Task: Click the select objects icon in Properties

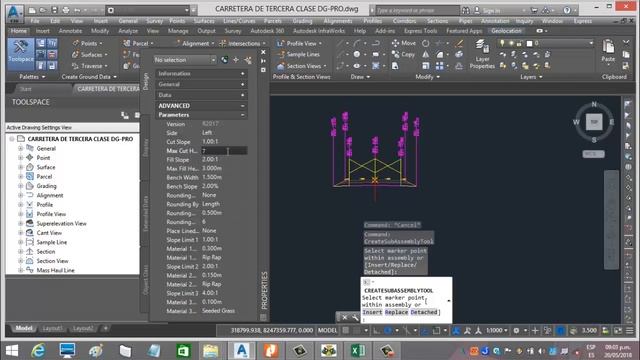Action: point(236,60)
